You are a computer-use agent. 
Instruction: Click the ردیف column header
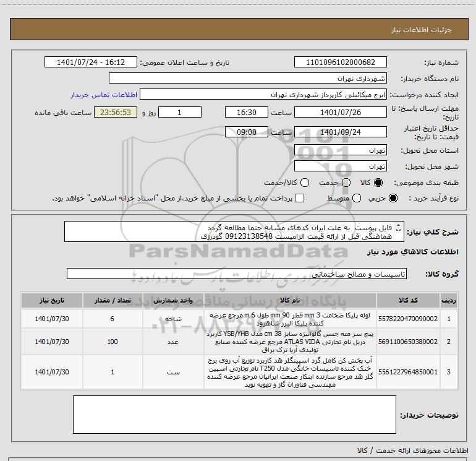pyautogui.click(x=449, y=300)
